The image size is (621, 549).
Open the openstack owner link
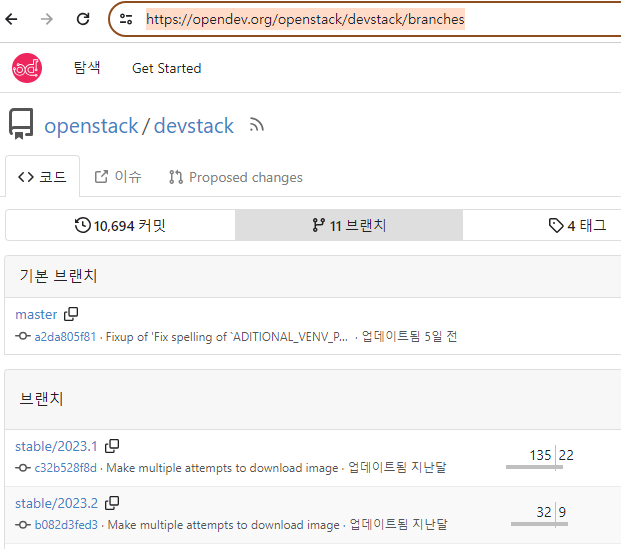[91, 126]
